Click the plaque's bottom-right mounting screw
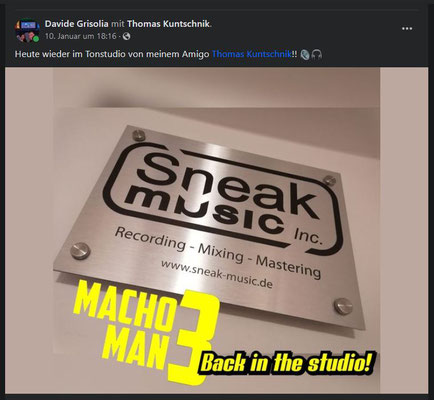The height and width of the screenshot is (400, 434). coord(344,306)
